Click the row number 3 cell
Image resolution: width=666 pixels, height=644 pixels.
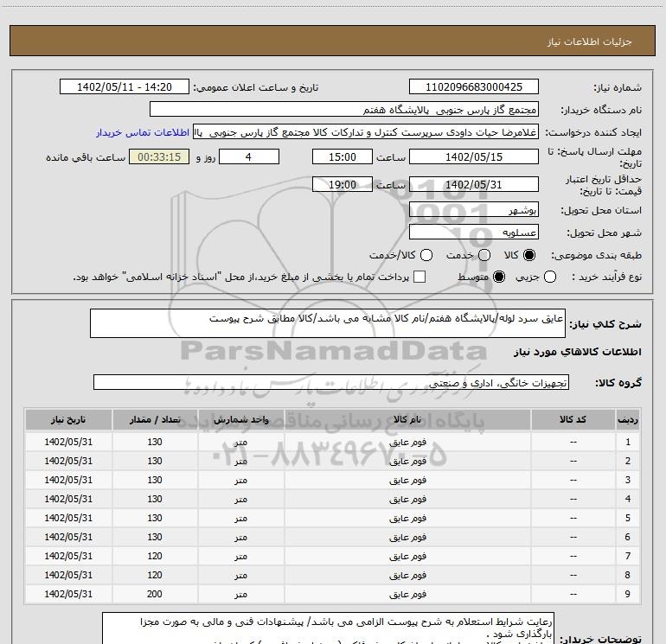628,480
